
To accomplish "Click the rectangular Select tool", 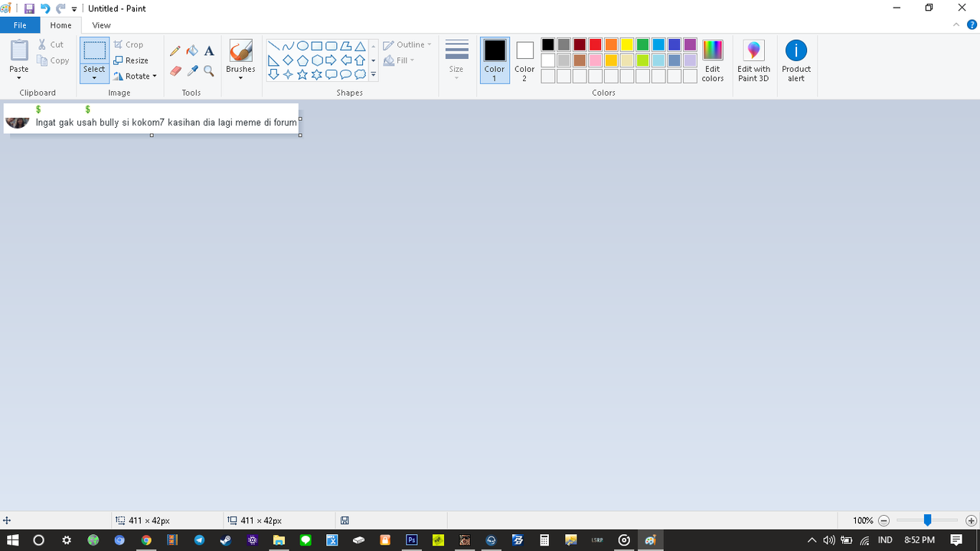I will pos(94,51).
